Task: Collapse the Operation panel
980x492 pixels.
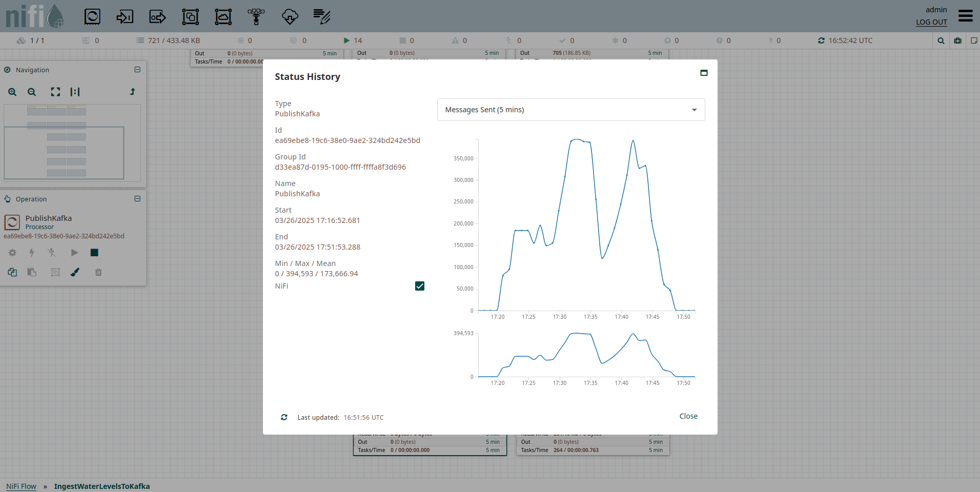Action: [137, 199]
